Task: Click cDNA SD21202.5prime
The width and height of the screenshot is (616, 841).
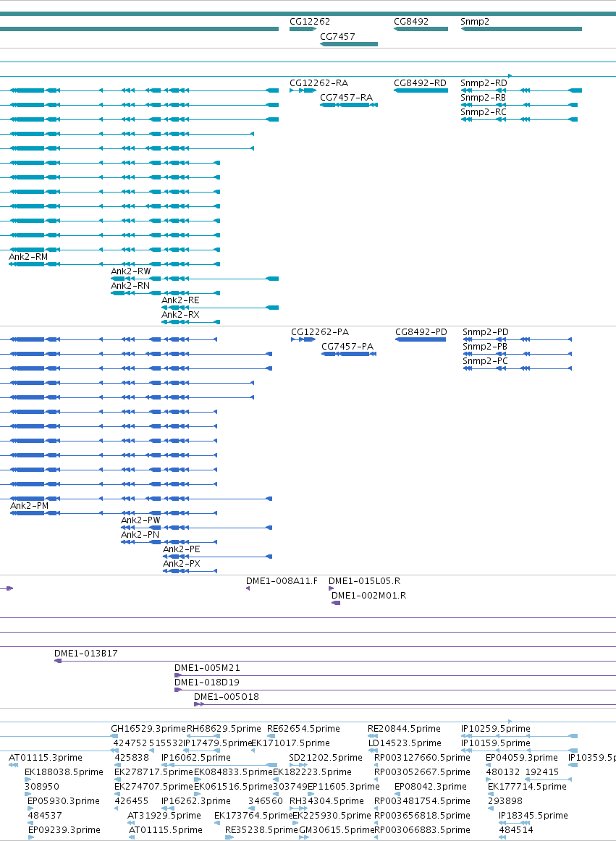Action: 326,757
